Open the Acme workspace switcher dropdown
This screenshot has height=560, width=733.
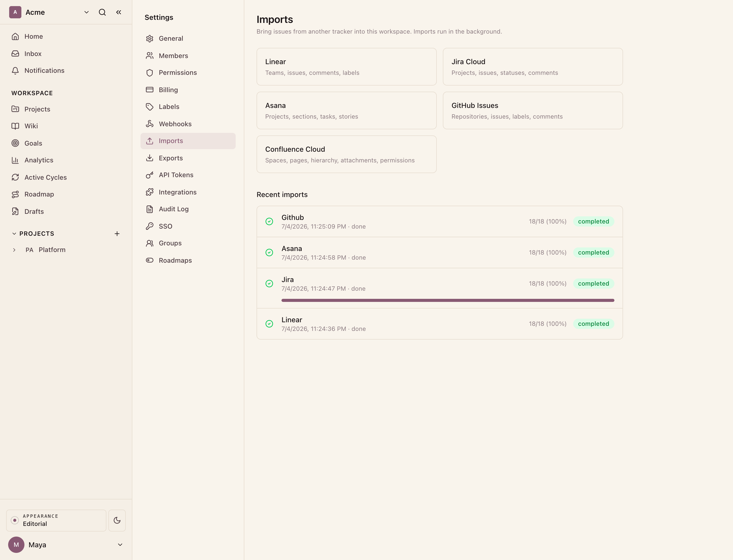click(86, 12)
